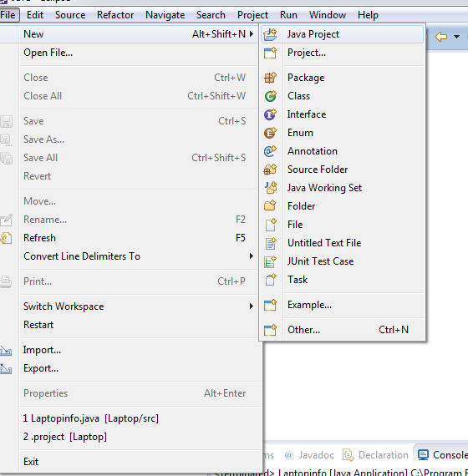468x476 pixels.
Task: Open the Help menu
Action: coord(368,15)
